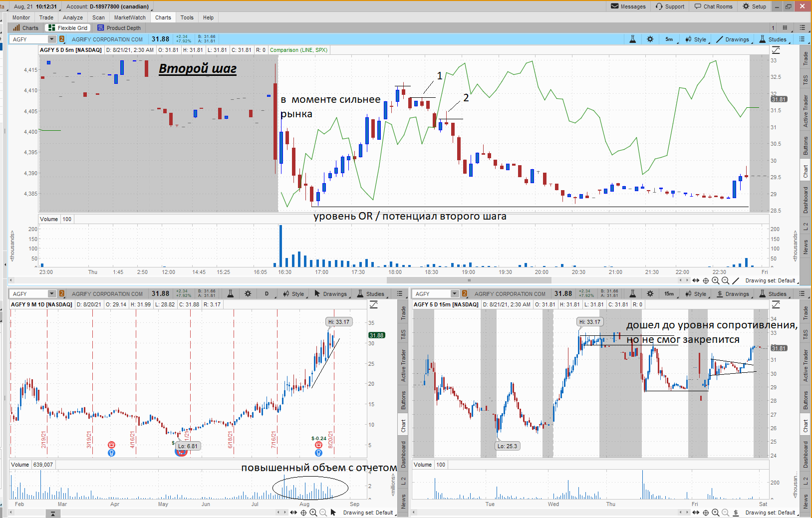The width and height of the screenshot is (812, 518).
Task: Switch to the Trade tab
Action: tap(46, 17)
